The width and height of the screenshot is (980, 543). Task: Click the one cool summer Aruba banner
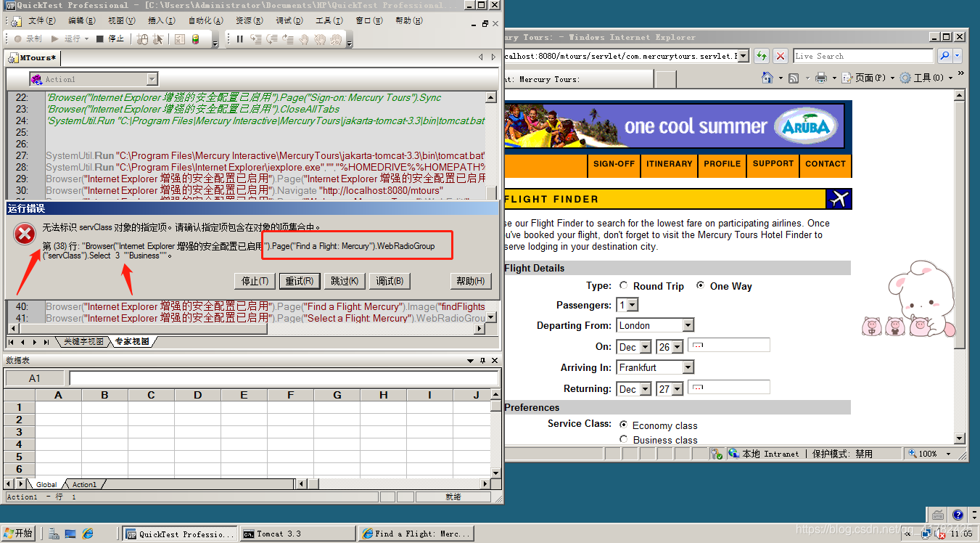coord(675,126)
